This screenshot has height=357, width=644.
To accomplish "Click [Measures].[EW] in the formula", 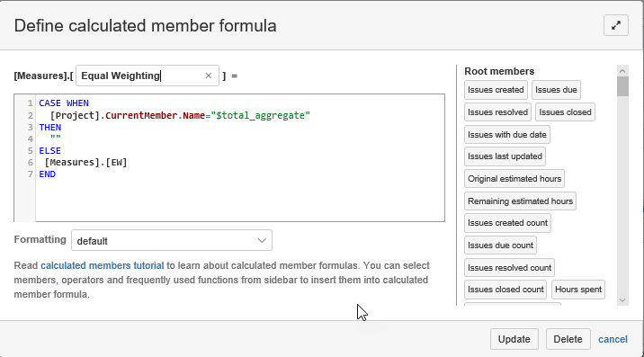I will coord(85,162).
